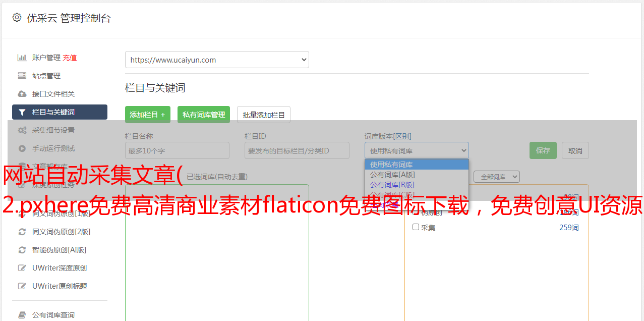Open the 全部词库 filter dropdown
644x321 pixels.
point(496,177)
